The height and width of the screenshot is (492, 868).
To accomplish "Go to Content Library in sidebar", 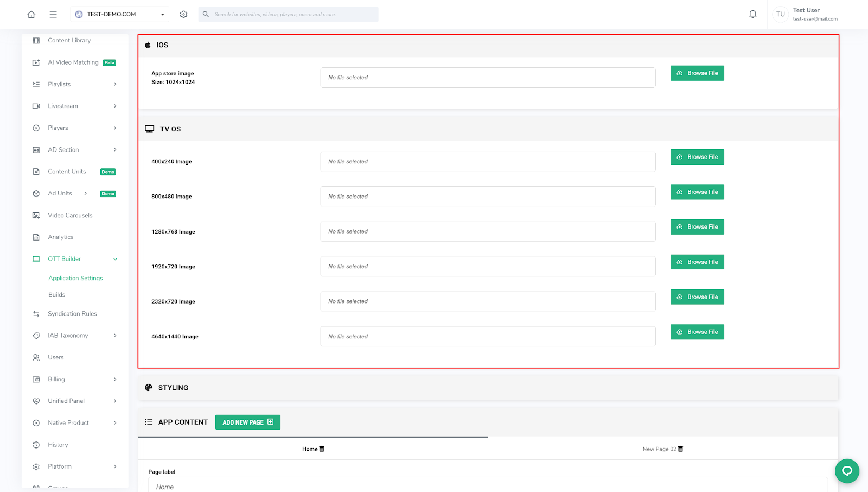I will click(69, 41).
